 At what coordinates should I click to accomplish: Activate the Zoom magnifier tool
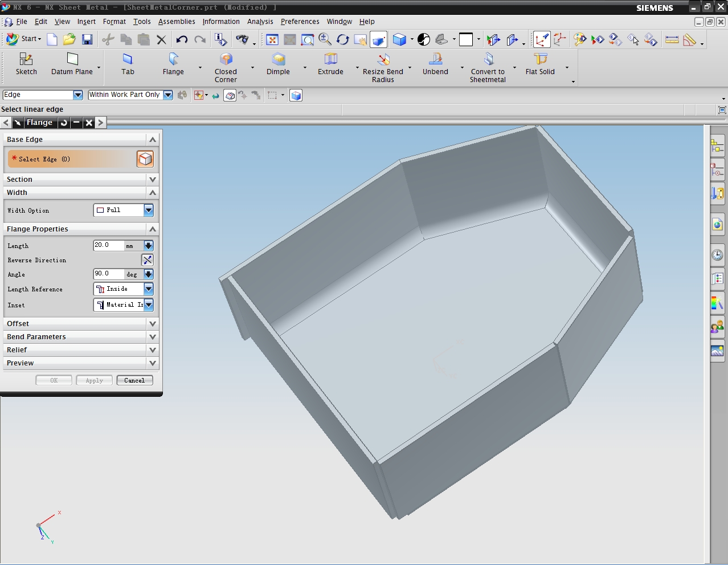coord(325,39)
